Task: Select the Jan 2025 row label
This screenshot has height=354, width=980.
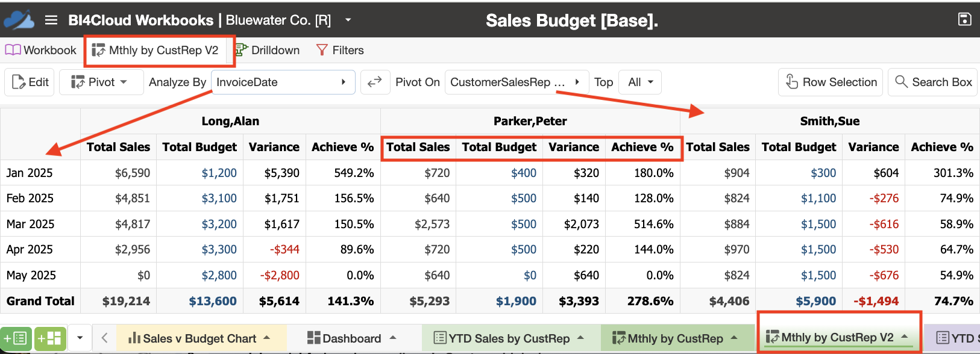Action: pos(30,173)
